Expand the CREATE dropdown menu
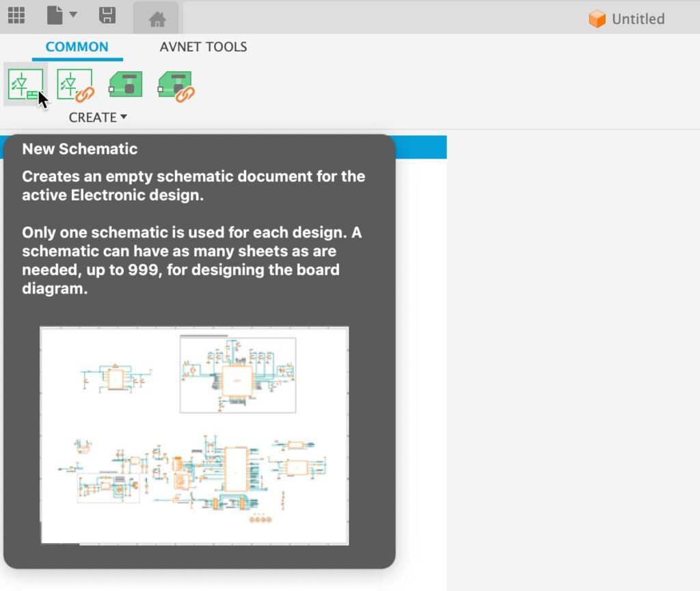This screenshot has width=700, height=591. [98, 117]
